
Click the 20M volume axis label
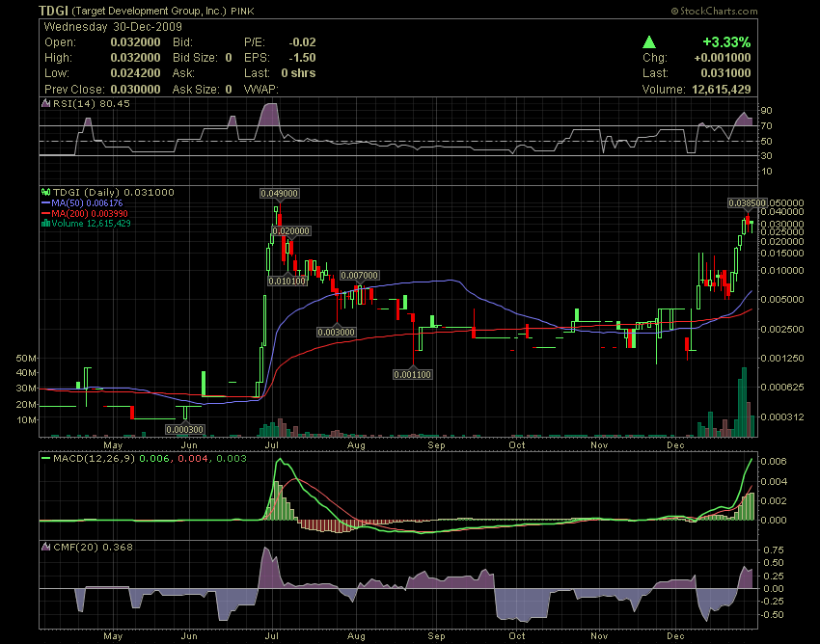26,405
